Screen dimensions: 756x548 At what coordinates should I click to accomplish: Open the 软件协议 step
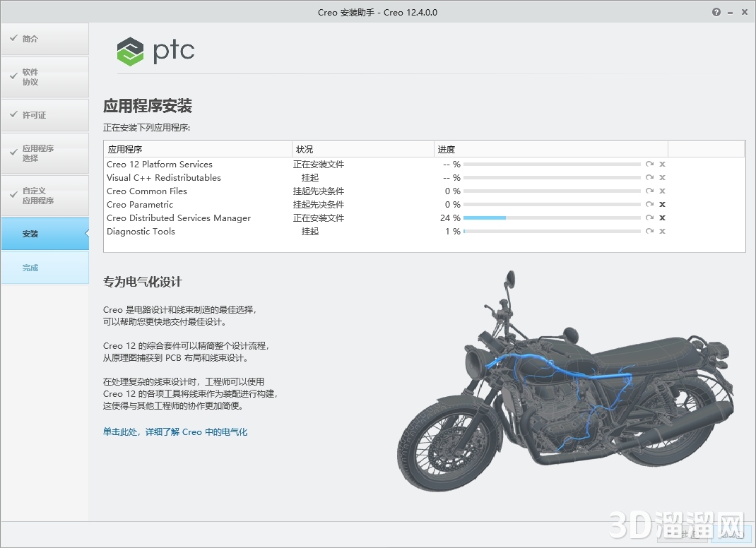pyautogui.click(x=45, y=76)
